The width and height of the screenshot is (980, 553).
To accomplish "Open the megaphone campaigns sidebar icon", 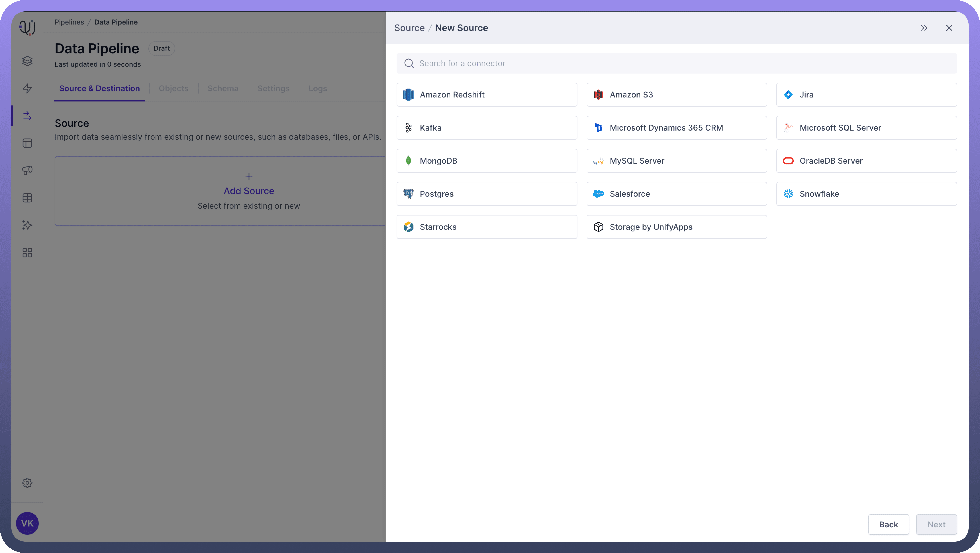I will point(27,170).
